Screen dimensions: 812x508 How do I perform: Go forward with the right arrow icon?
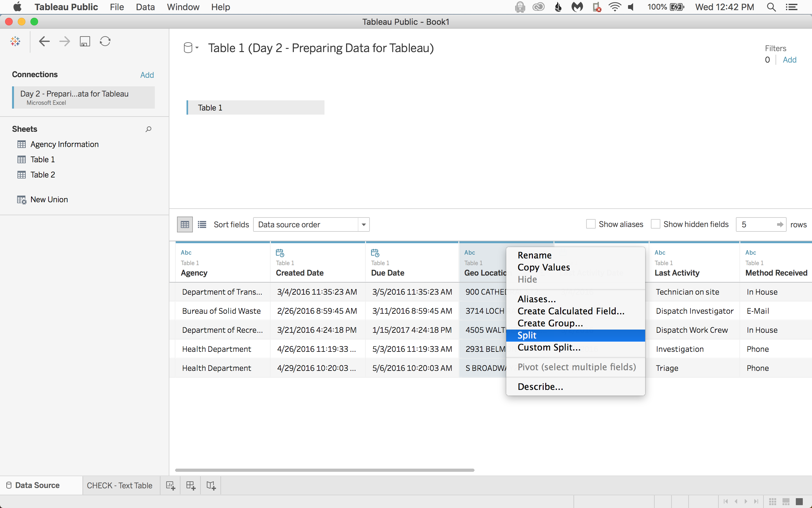65,41
